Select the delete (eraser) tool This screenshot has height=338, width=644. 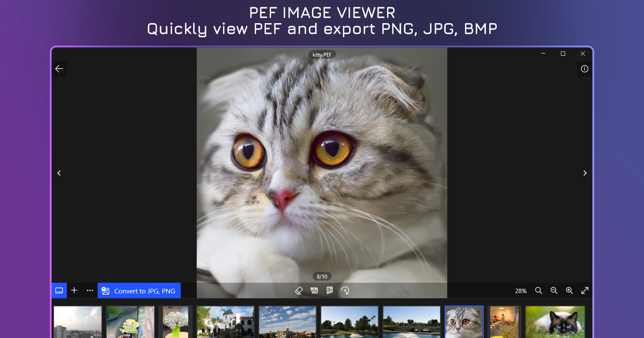pos(299,290)
